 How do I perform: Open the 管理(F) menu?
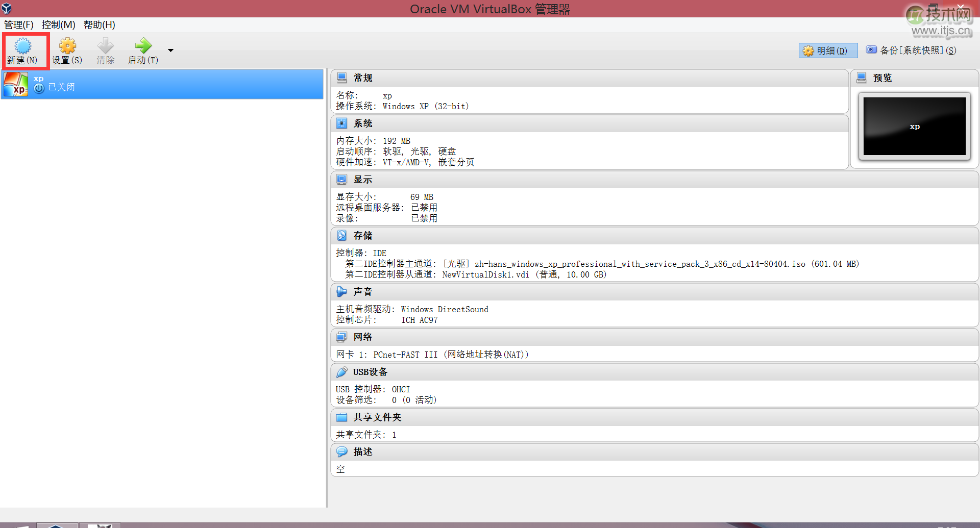18,24
